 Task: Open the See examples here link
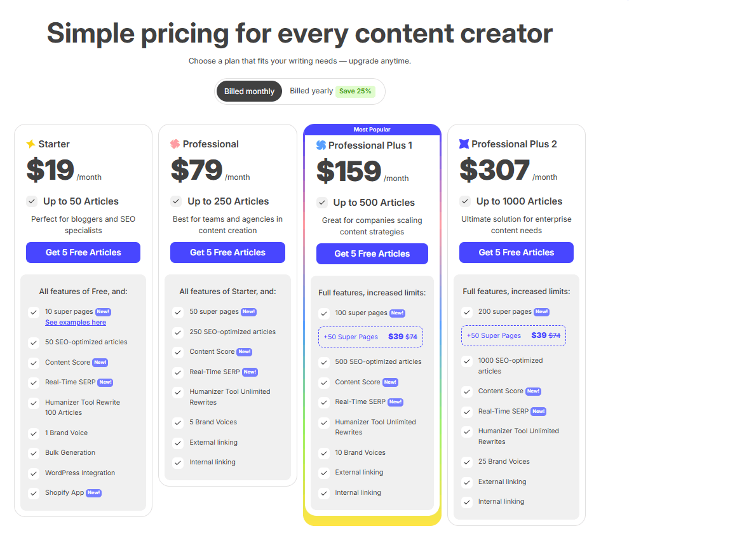tap(76, 323)
